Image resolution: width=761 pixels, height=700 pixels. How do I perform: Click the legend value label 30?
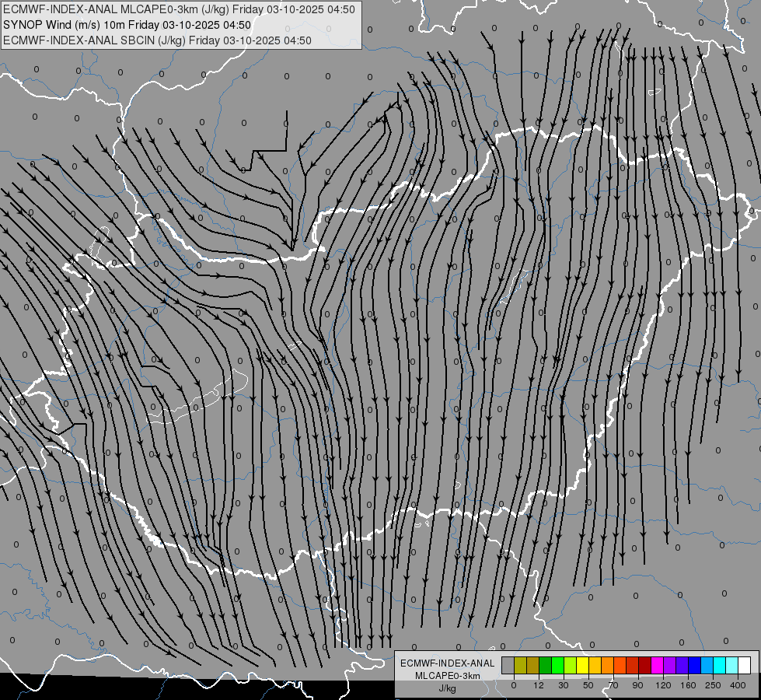tap(564, 685)
